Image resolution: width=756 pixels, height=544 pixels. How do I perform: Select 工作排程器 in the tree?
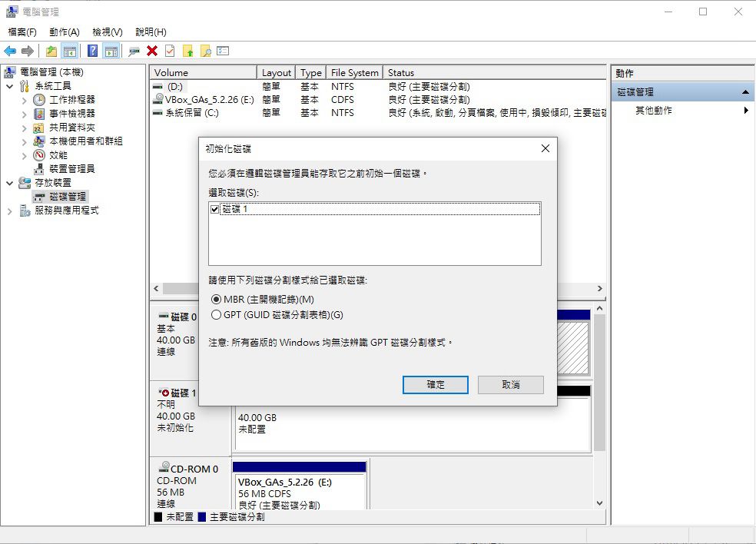point(72,100)
